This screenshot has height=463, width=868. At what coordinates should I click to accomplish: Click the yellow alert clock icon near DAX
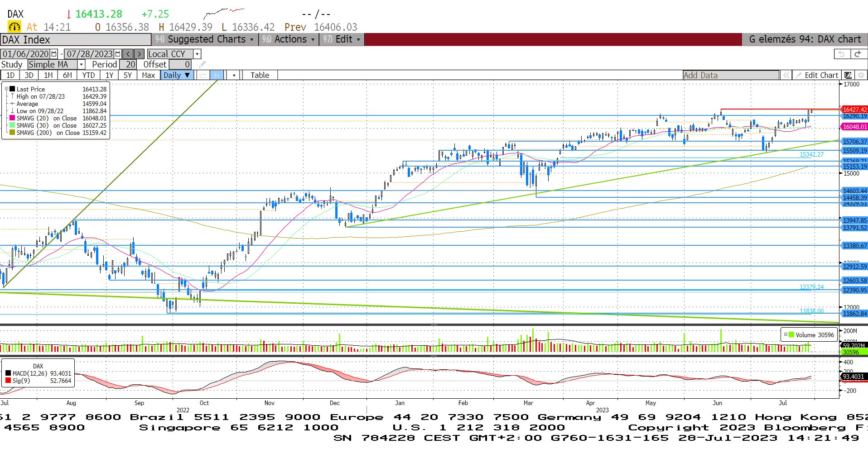[14, 27]
